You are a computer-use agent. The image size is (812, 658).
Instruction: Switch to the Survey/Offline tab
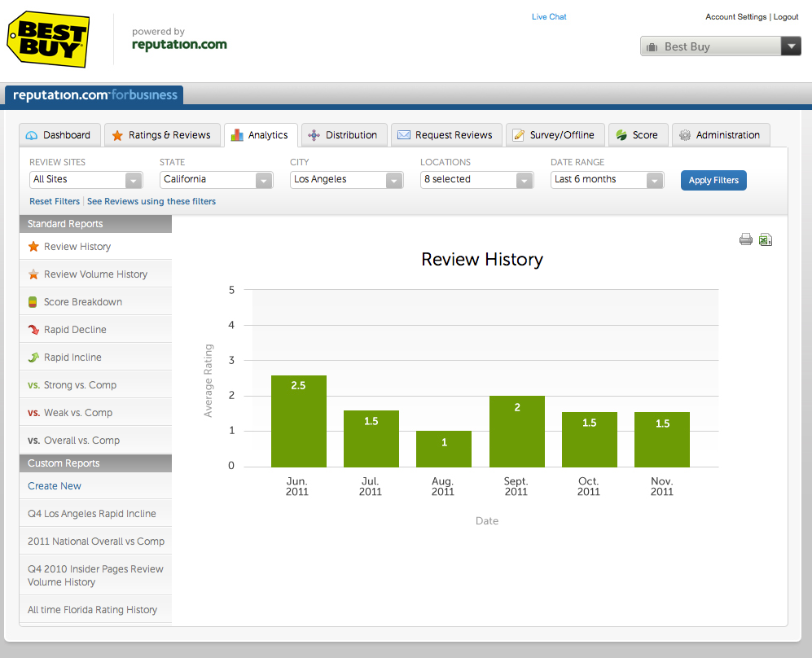(555, 135)
